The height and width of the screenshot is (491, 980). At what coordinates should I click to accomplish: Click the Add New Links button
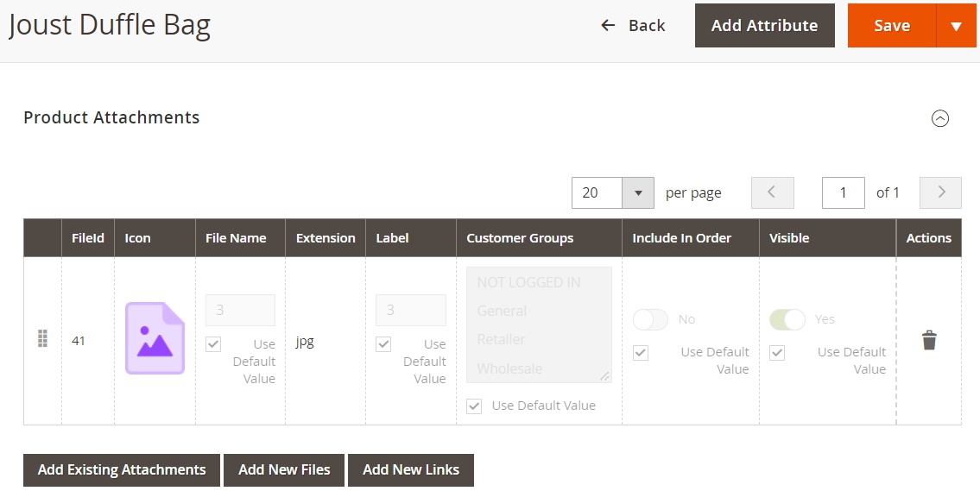411,469
